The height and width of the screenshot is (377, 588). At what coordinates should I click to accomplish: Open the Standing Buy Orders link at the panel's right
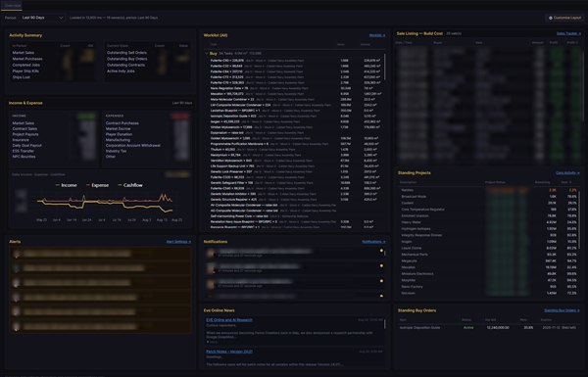[x=563, y=310]
